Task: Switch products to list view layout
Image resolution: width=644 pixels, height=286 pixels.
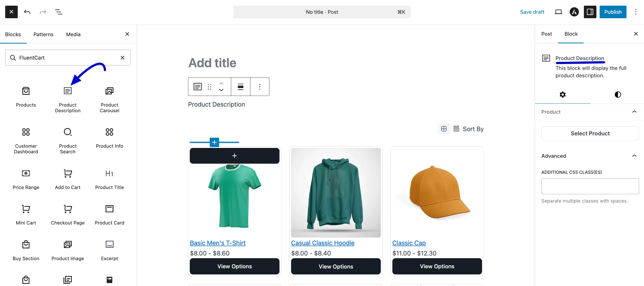Action: coord(456,129)
